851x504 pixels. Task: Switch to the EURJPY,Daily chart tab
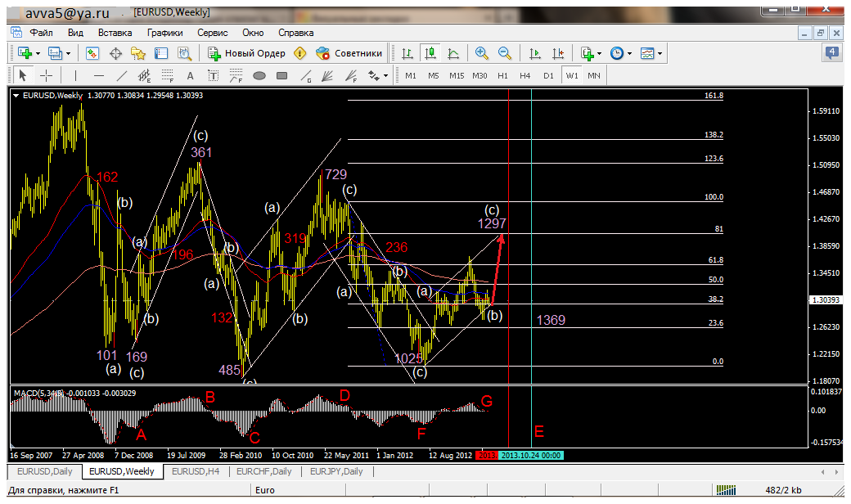336,471
